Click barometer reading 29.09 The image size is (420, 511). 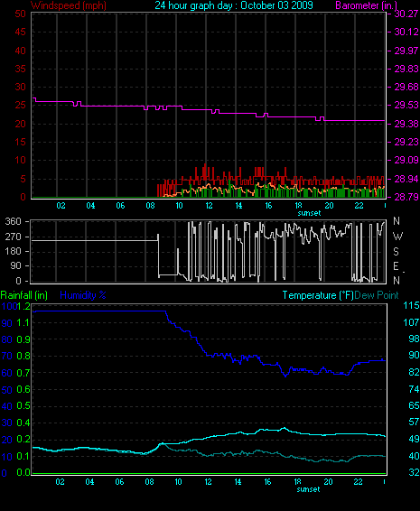tap(406, 160)
